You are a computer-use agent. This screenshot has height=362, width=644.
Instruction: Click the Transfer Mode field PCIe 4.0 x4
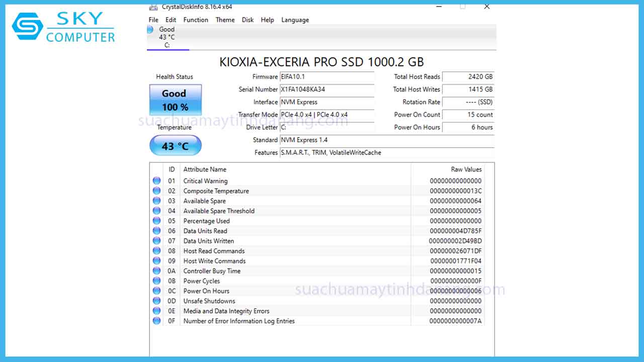pyautogui.click(x=327, y=115)
